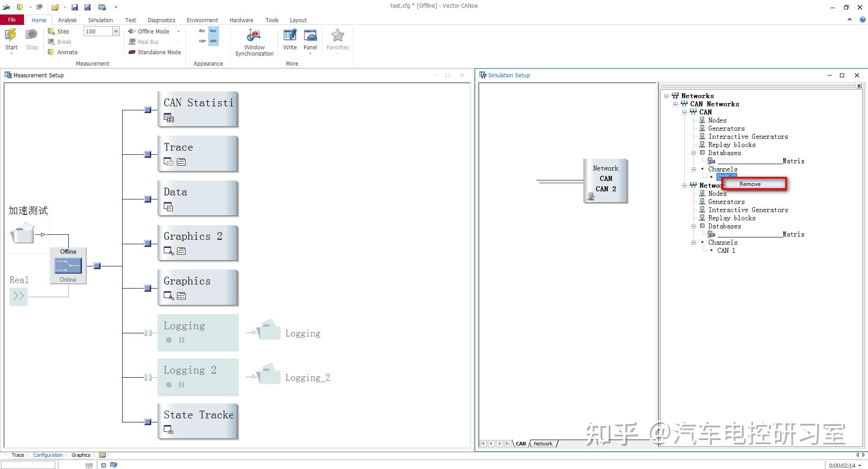The image size is (868, 469).
Task: Select Replay blocks under second network
Action: click(x=732, y=218)
